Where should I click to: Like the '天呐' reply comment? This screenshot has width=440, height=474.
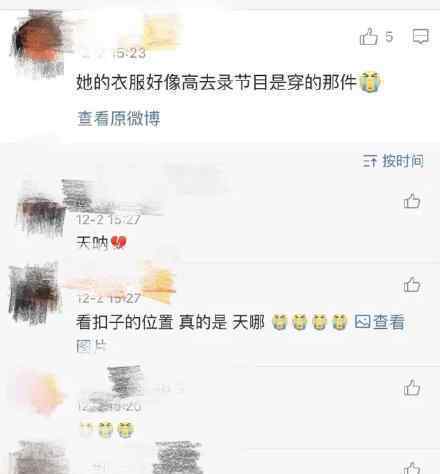(412, 201)
